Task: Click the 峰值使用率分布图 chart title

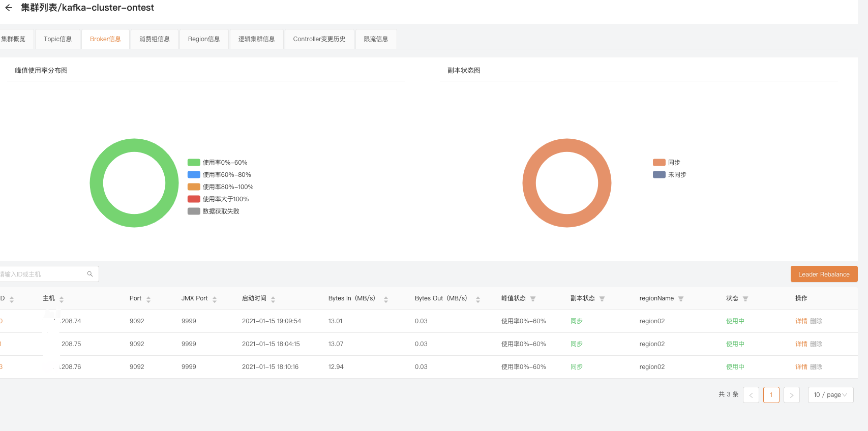Action: 41,71
